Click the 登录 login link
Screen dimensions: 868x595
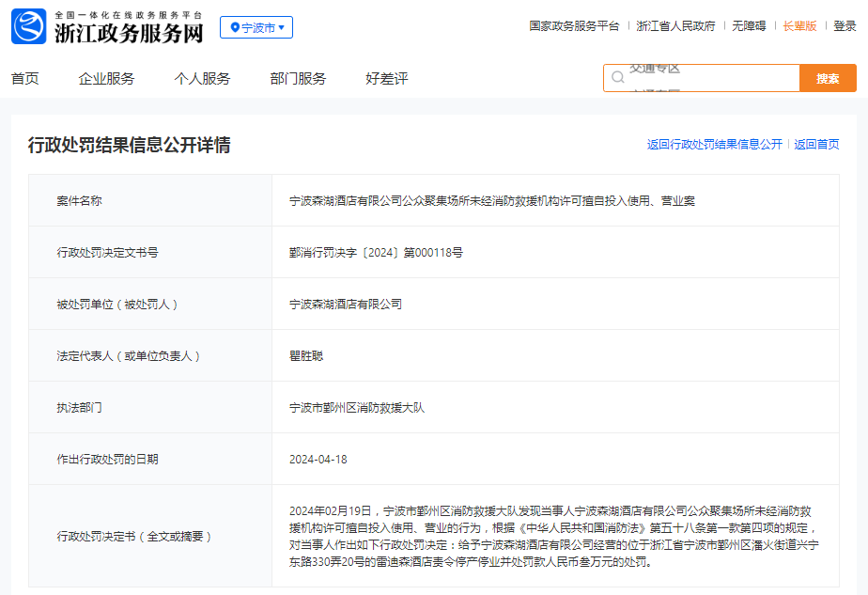845,26
